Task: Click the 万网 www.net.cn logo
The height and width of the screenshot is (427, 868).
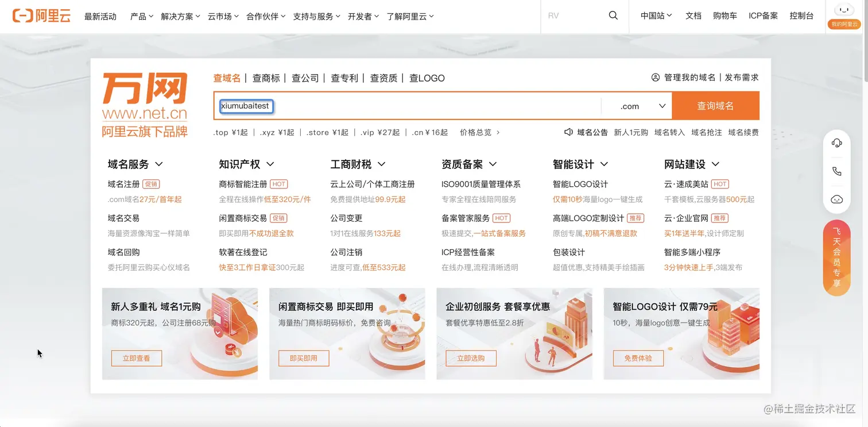Action: [145, 105]
